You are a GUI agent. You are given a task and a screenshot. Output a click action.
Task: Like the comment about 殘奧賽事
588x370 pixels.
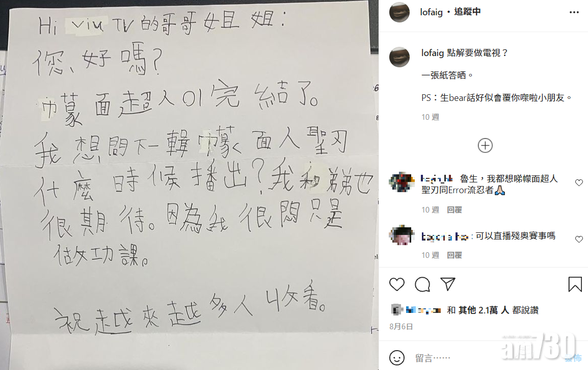(579, 240)
